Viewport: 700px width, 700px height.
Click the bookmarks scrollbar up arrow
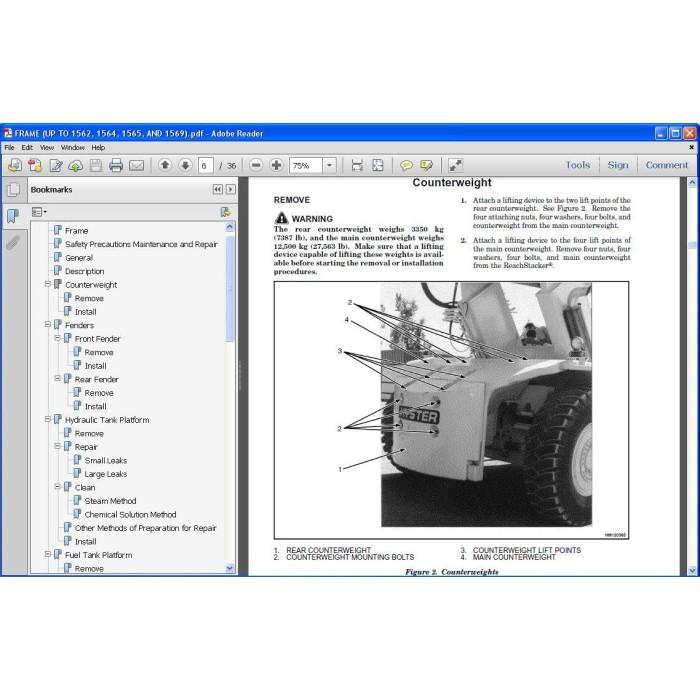tap(230, 227)
